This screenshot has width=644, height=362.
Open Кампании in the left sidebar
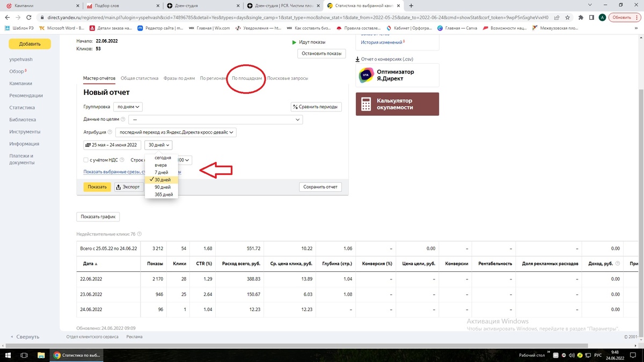(20, 84)
